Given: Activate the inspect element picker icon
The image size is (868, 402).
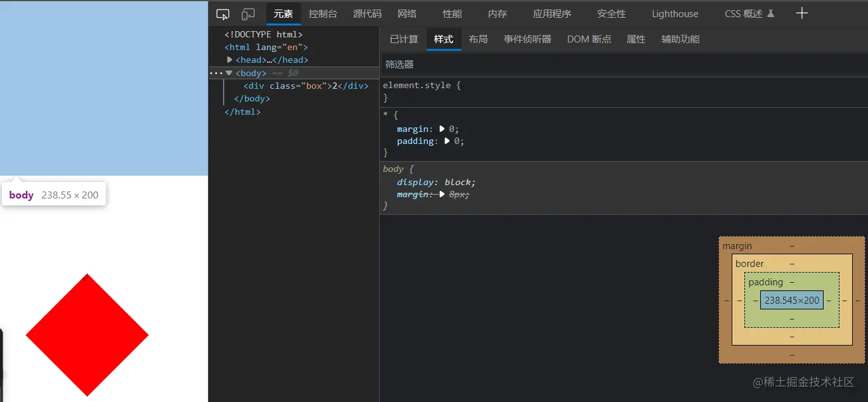Looking at the screenshot, I should 223,14.
